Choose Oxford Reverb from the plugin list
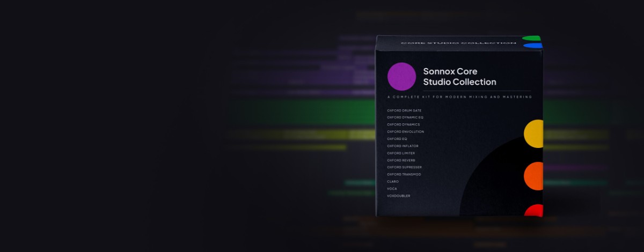 [401, 160]
